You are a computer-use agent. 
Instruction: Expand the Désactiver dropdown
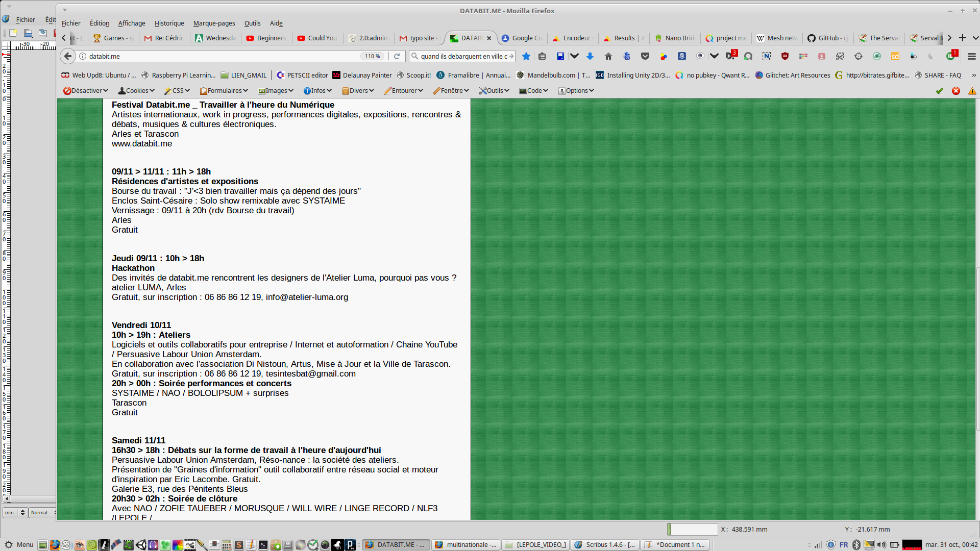tap(86, 91)
